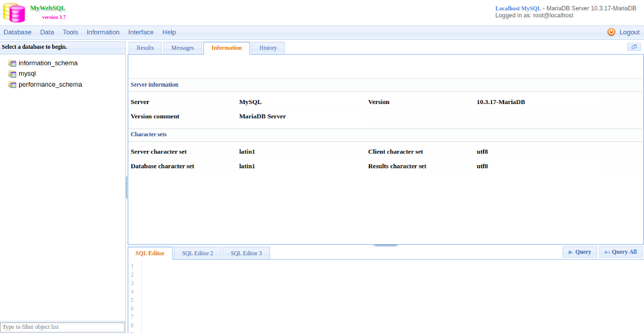The height and width of the screenshot is (334, 644).
Task: Click the MyWebSQL database logo icon
Action: 14,12
